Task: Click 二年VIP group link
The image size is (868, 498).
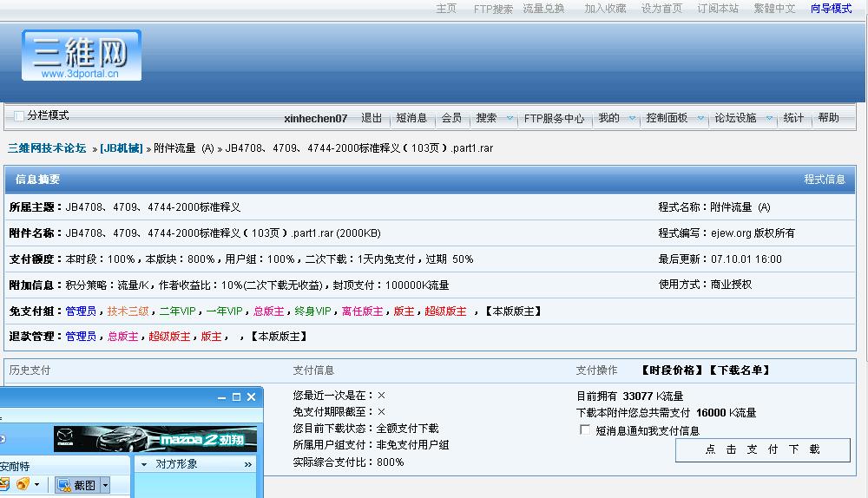Action: [x=178, y=311]
